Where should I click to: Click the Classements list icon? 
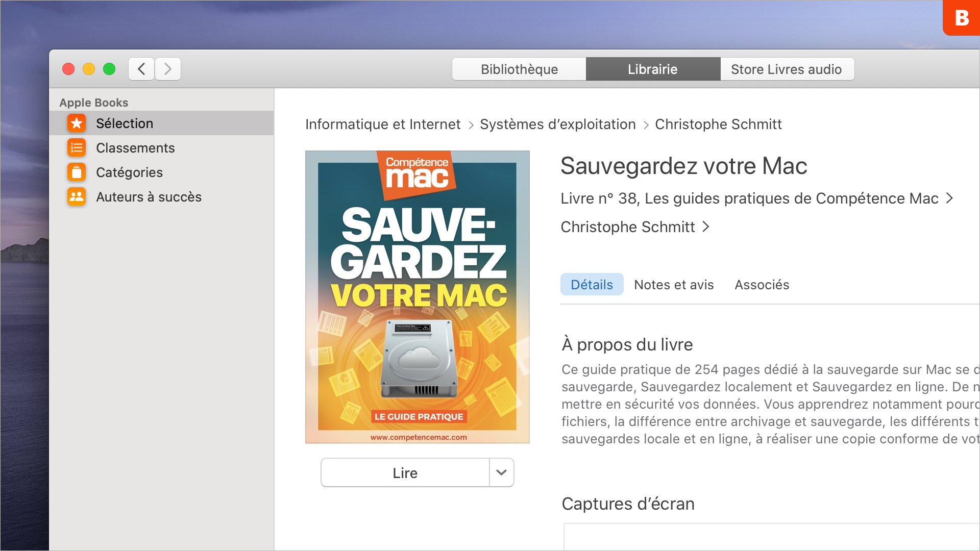[x=77, y=148]
